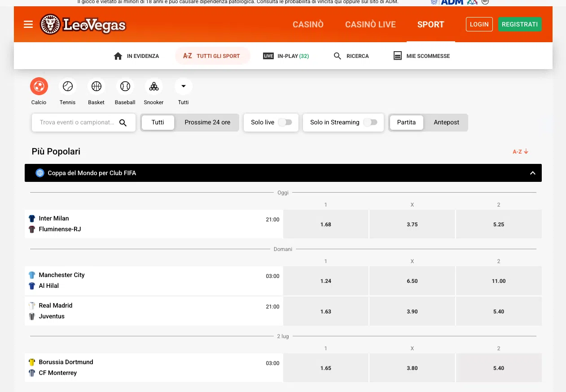Select draw odds 3.90
This screenshot has height=392, width=566.
[x=412, y=312]
